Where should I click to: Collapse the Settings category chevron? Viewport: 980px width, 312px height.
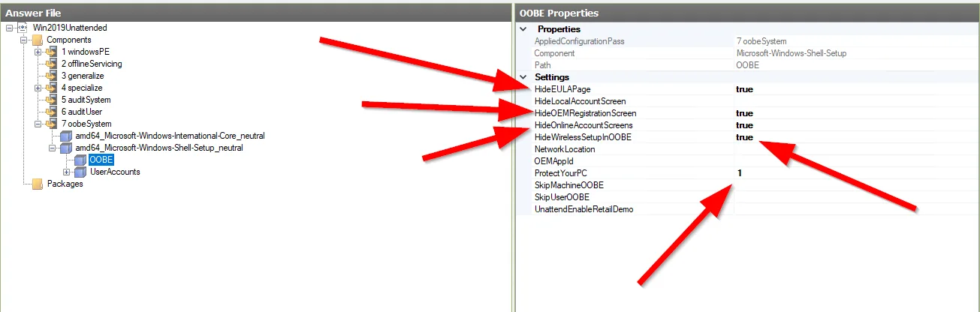point(523,77)
